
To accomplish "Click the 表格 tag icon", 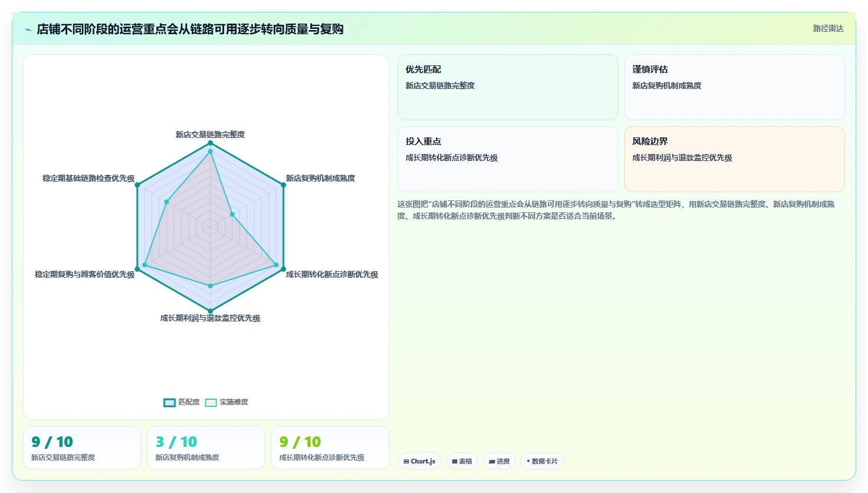I will click(455, 462).
